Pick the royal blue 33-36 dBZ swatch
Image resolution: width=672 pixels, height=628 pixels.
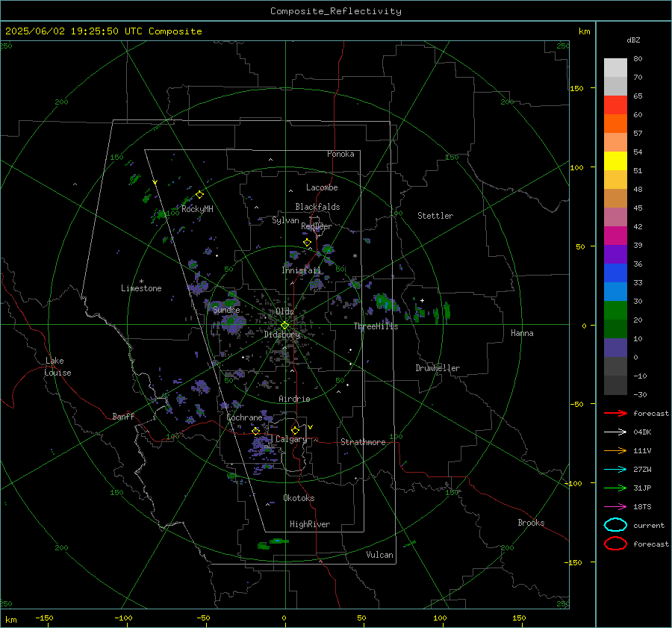(x=615, y=273)
